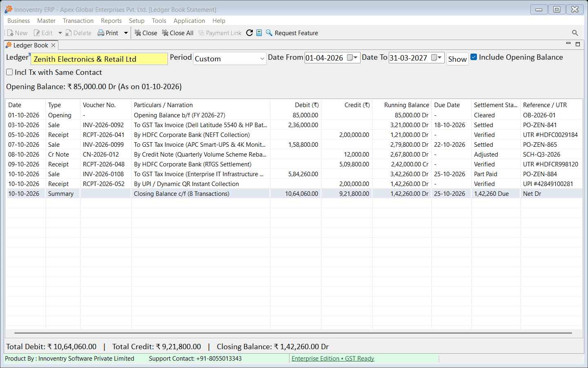Click the Innoventry app title icon
The image size is (588, 368).
pos(9,9)
